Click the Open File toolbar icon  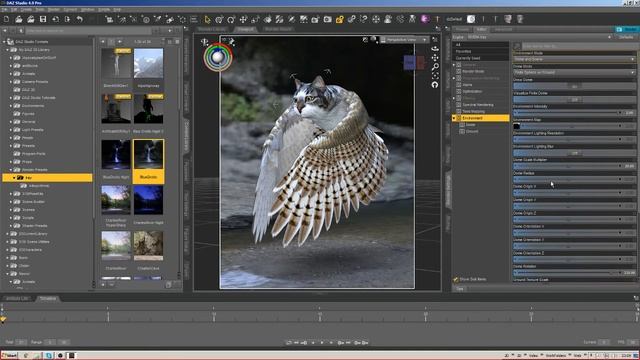[19, 19]
